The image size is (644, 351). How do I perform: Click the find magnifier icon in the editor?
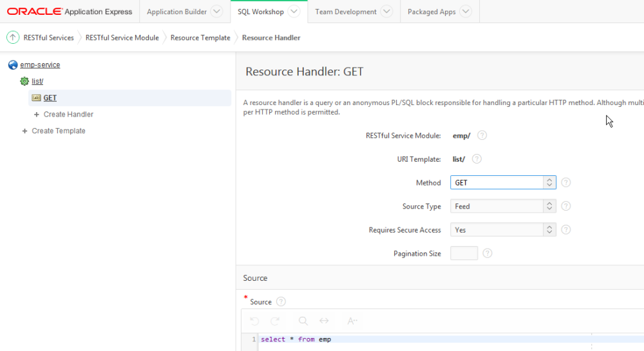(x=303, y=321)
